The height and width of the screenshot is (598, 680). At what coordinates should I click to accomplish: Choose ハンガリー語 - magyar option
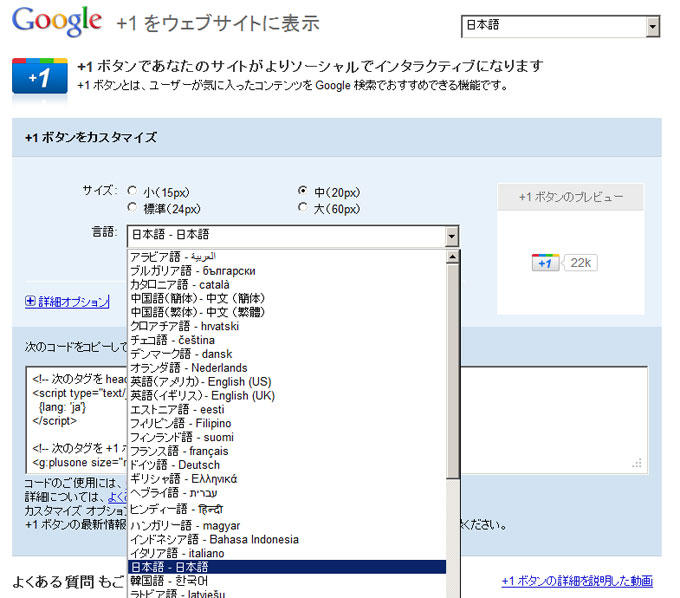point(287,526)
